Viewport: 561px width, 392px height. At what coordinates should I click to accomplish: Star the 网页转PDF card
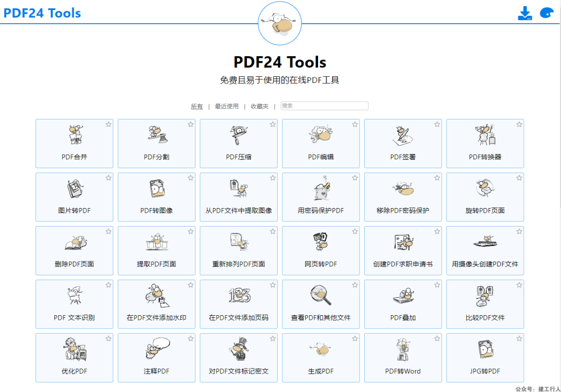[355, 232]
